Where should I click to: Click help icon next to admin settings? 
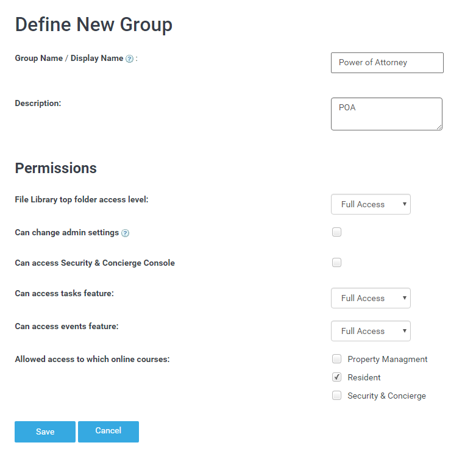125,233
